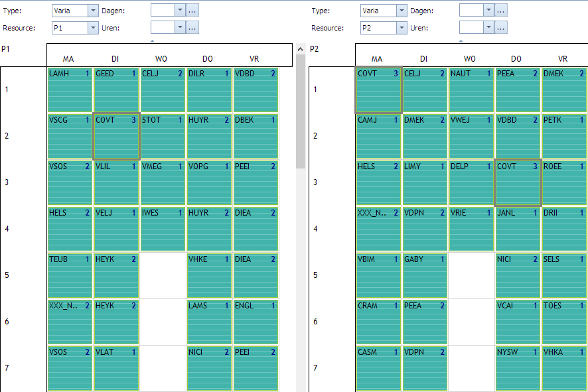Select the ENGL cell in the P1 timetable
This screenshot has width=588, height=392.
[256, 322]
